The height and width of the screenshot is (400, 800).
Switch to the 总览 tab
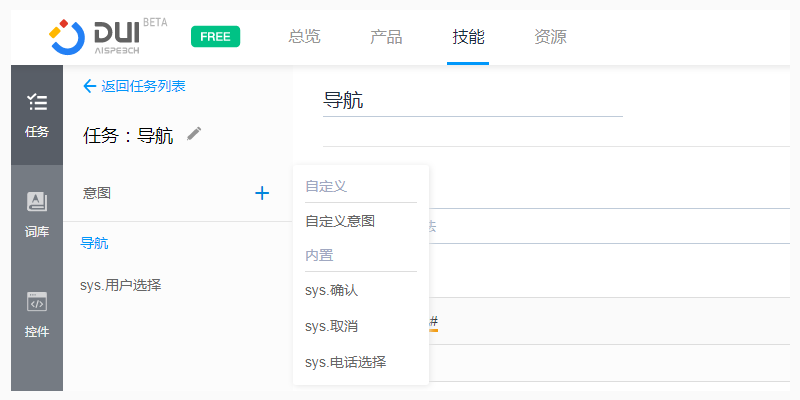304,37
